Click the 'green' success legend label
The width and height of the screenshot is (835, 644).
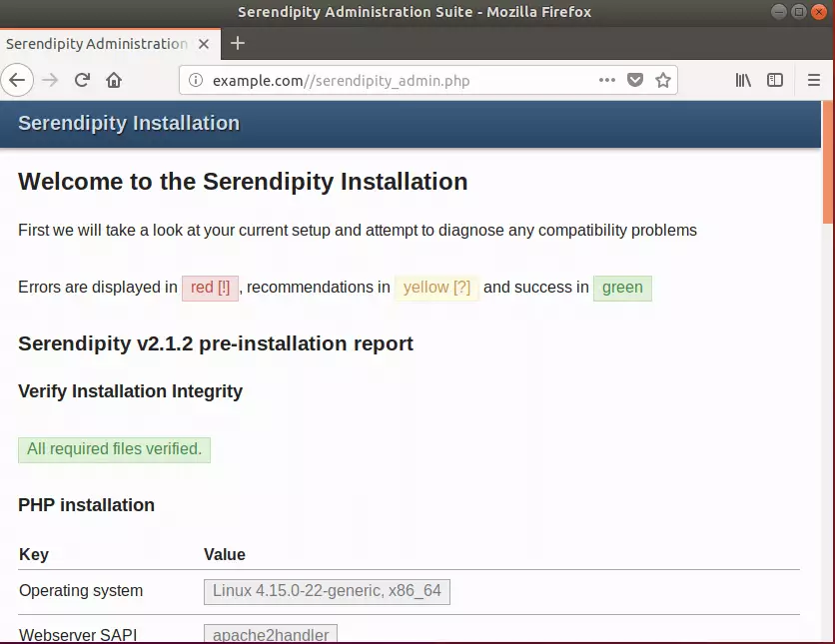point(622,288)
